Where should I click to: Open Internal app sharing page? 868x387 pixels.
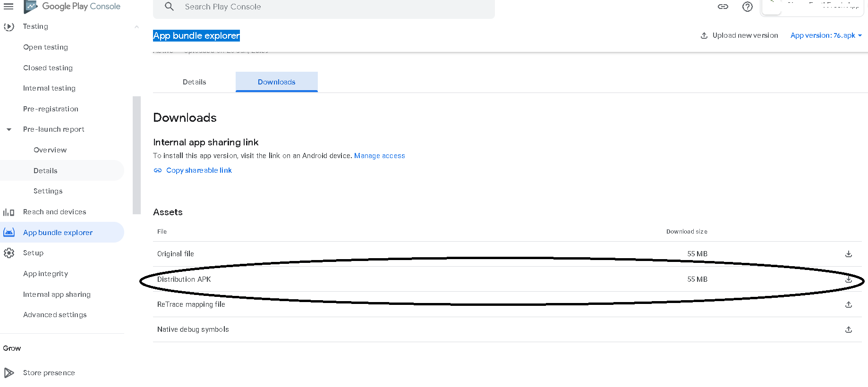tap(57, 294)
